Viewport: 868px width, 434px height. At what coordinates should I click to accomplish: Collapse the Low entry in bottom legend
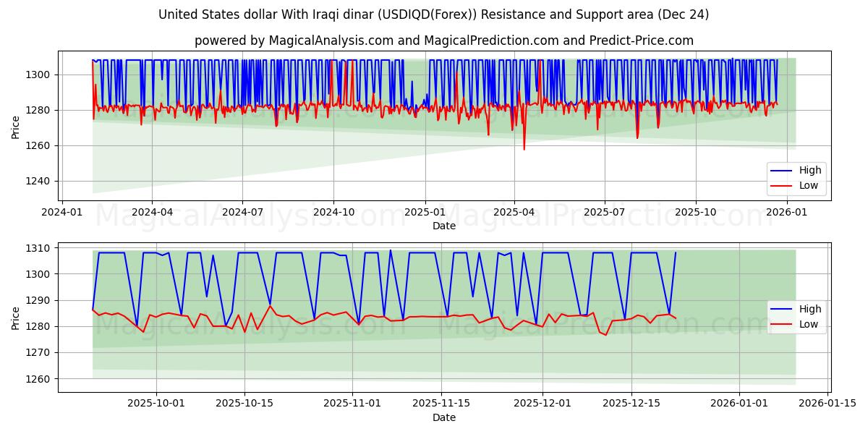coord(809,323)
